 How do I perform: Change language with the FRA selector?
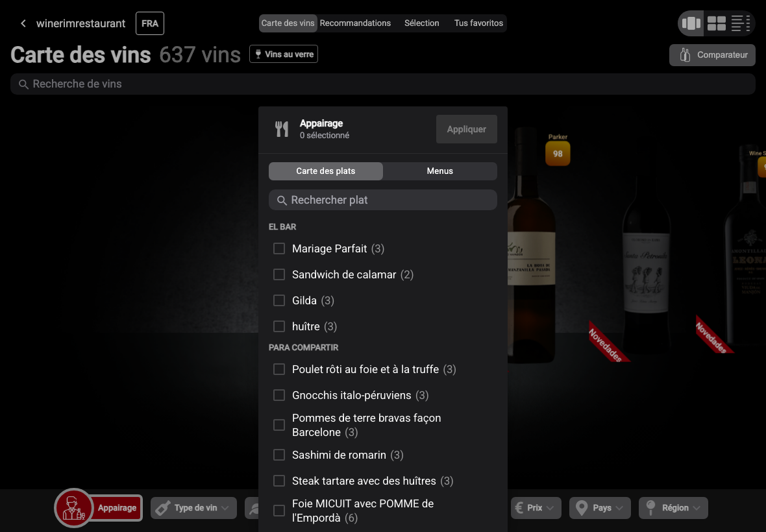click(150, 23)
